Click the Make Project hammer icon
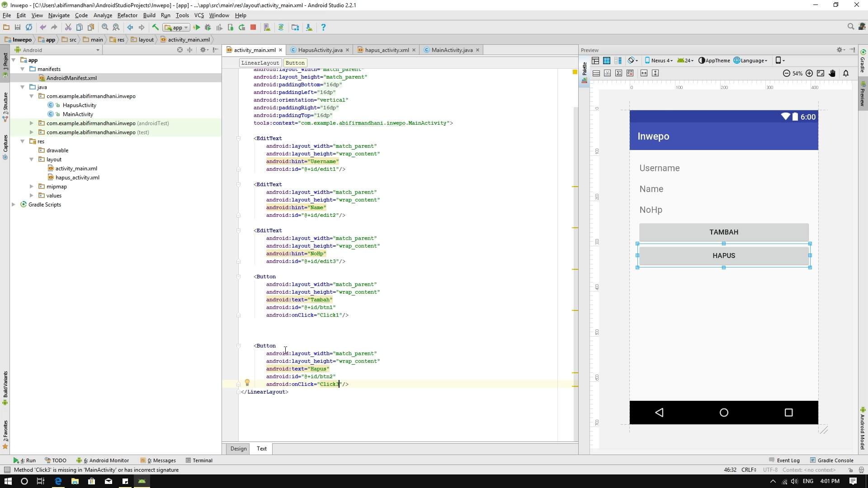Image resolution: width=868 pixels, height=488 pixels. tap(155, 28)
